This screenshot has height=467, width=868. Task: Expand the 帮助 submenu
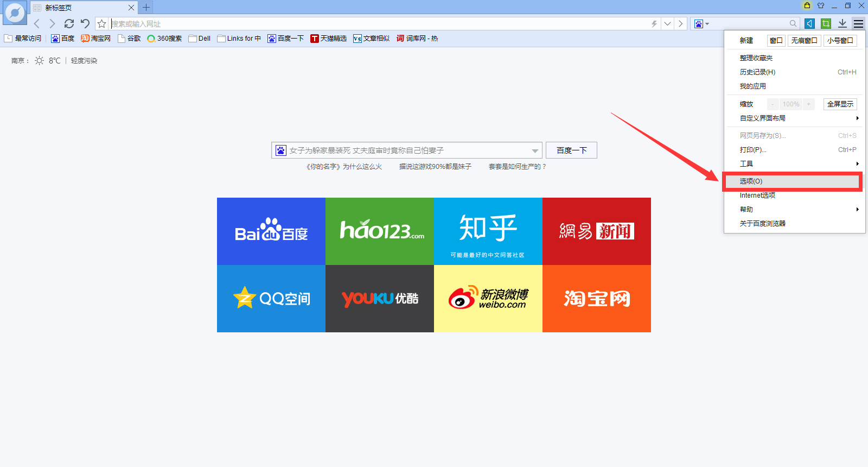(795, 209)
